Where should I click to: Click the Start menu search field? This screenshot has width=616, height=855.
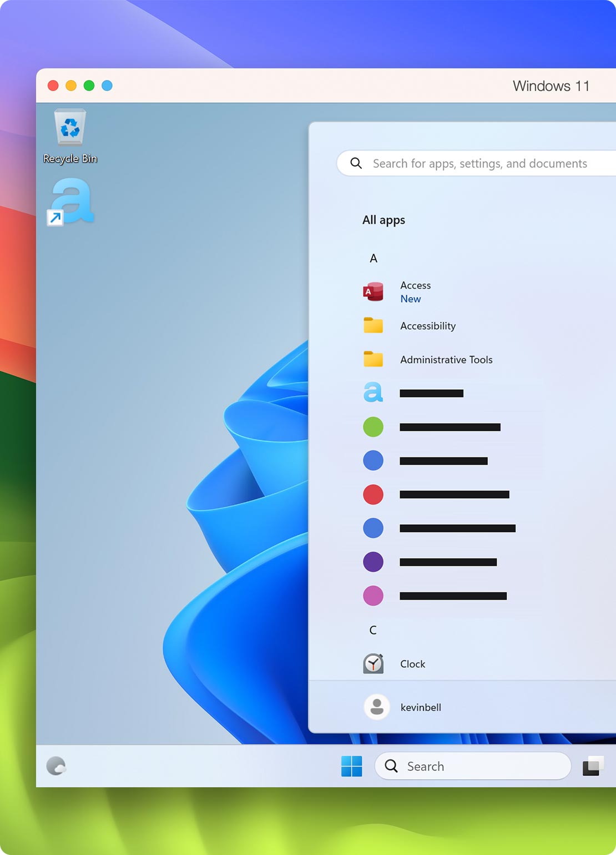[x=480, y=163]
